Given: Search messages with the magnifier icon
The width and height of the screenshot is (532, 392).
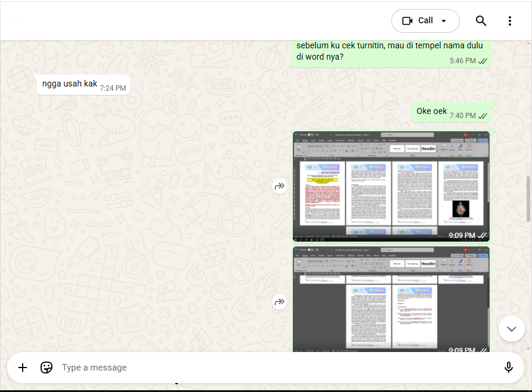Looking at the screenshot, I should pos(481,21).
